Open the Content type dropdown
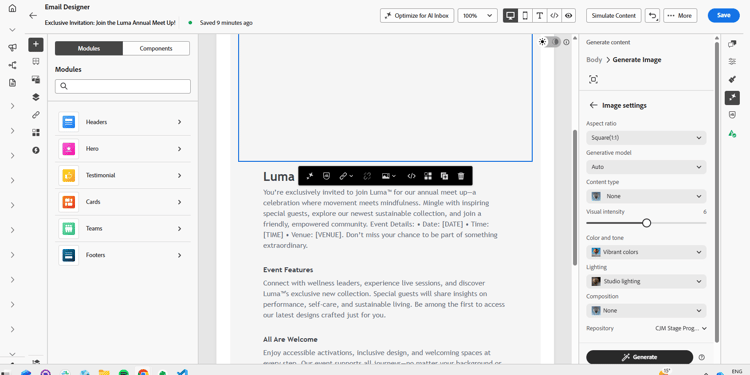The image size is (750, 375). pos(646,196)
